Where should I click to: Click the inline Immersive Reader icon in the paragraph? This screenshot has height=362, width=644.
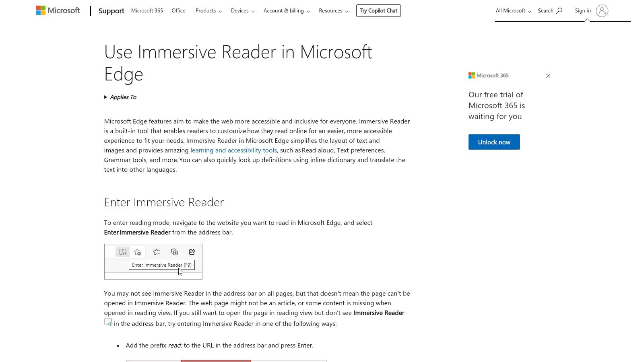point(108,322)
